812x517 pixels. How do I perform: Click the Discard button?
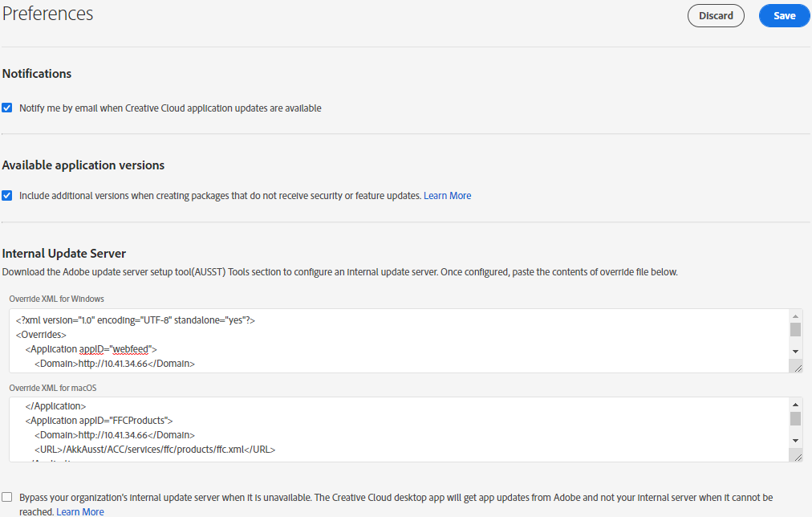(x=716, y=15)
